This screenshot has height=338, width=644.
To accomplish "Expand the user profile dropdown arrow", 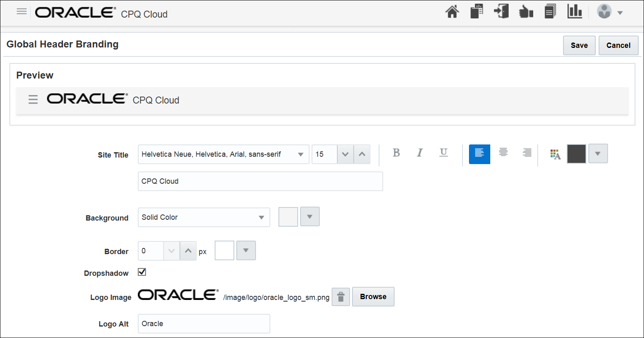I will (x=620, y=13).
